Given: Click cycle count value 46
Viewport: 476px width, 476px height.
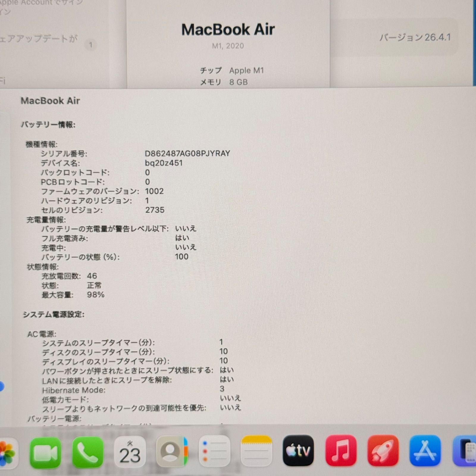Looking at the screenshot, I should click(x=92, y=276).
